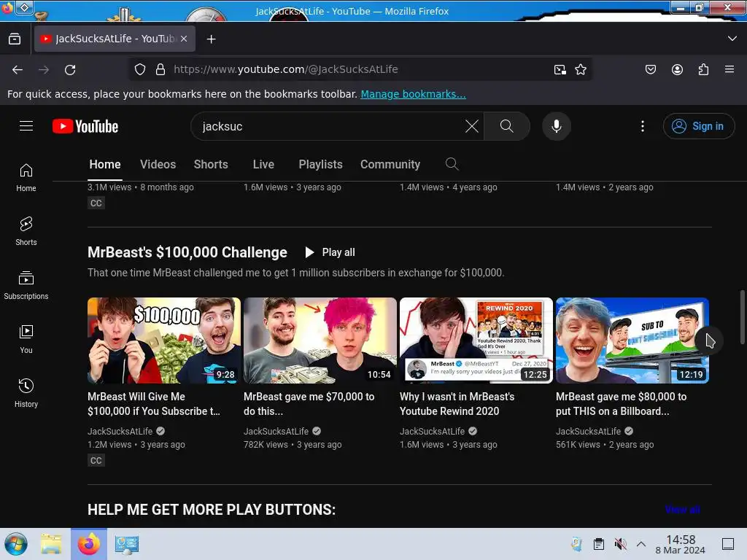The image size is (747, 560).
Task: Open title 'MrBeast gave me $70,000 to do this'
Action: (x=309, y=404)
